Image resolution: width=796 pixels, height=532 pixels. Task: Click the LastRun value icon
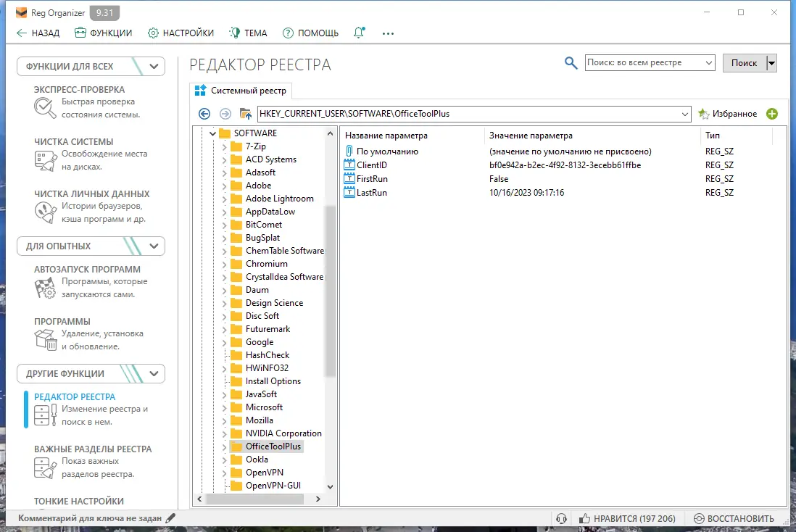pyautogui.click(x=349, y=192)
